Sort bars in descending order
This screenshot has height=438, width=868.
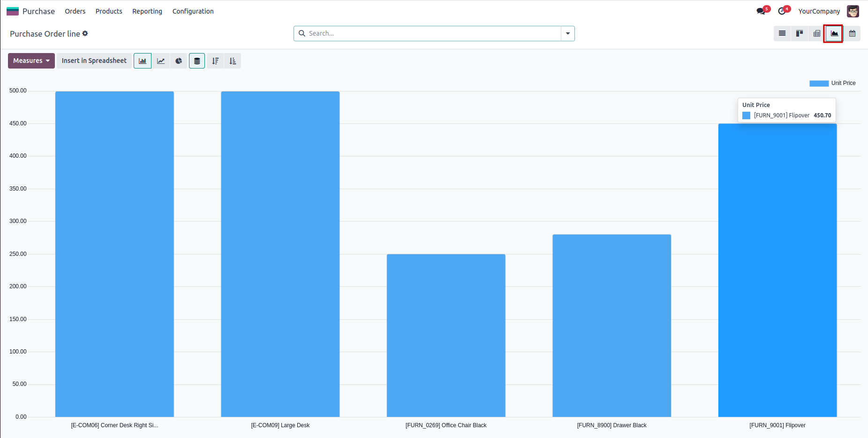[x=215, y=61]
